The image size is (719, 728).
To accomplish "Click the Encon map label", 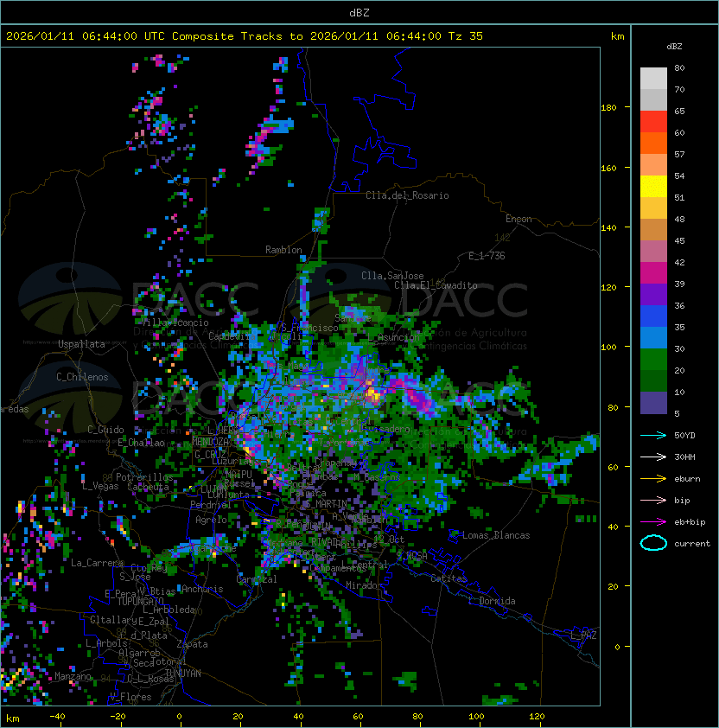I will [519, 219].
